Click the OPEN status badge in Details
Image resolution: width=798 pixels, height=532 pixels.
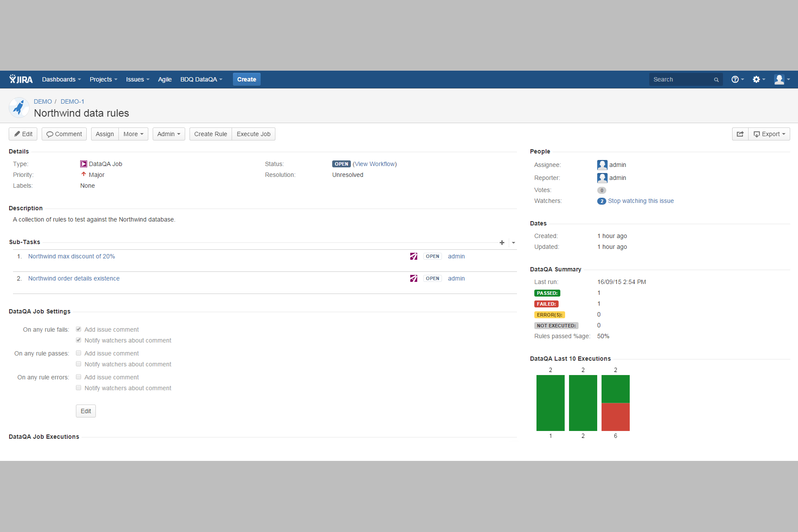pyautogui.click(x=341, y=164)
